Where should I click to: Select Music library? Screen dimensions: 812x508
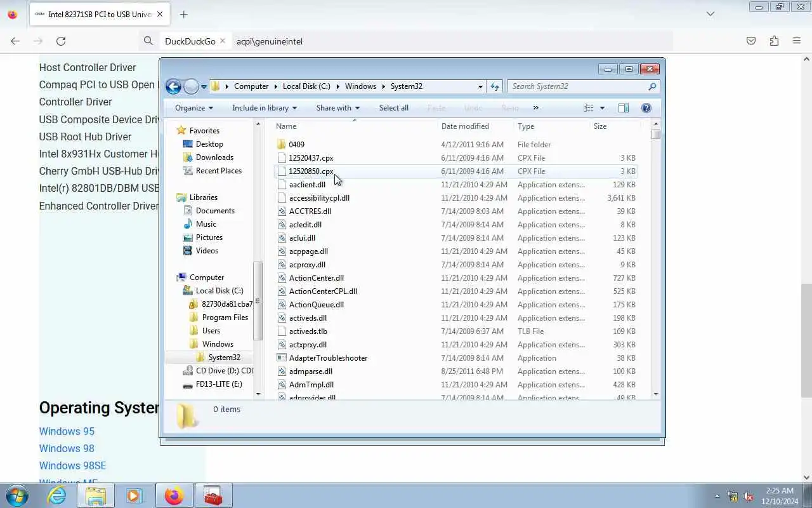pyautogui.click(x=206, y=224)
